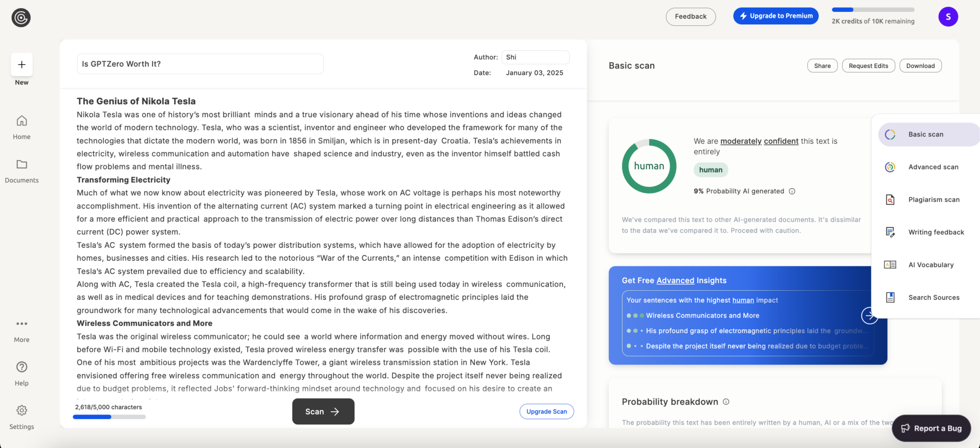Open Help via the question mark icon
The image size is (980, 448).
(x=21, y=367)
